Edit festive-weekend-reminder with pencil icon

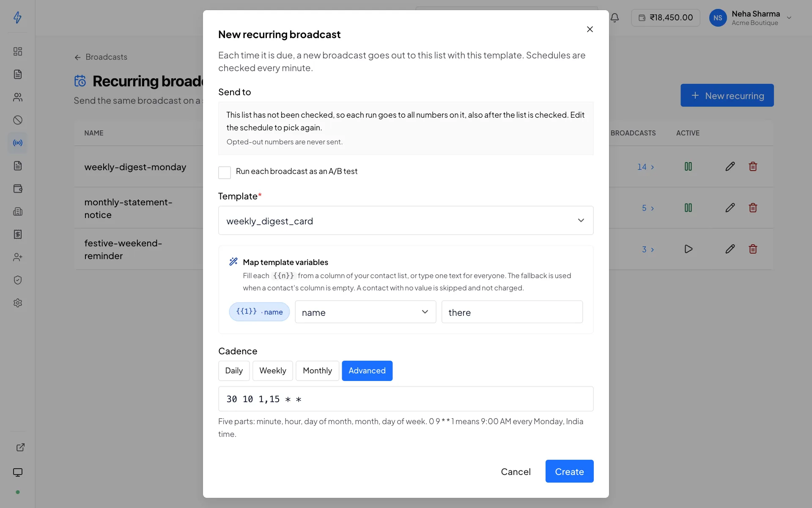[x=730, y=249]
